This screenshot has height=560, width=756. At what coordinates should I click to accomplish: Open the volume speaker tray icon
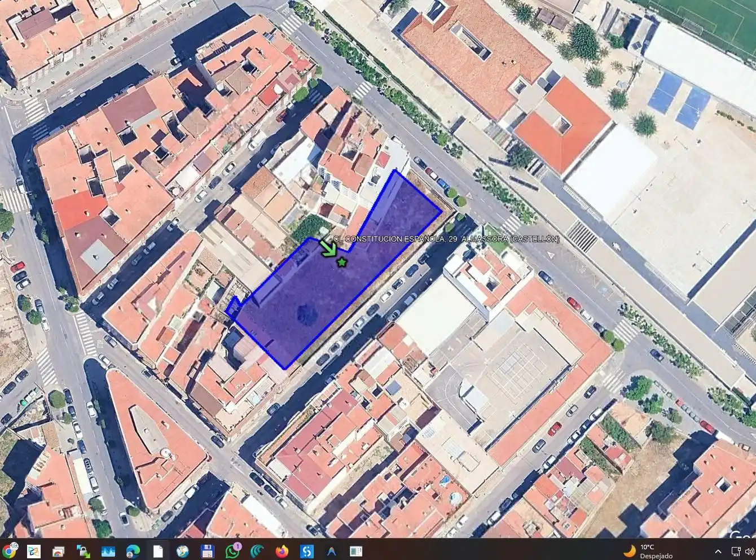[750, 551]
